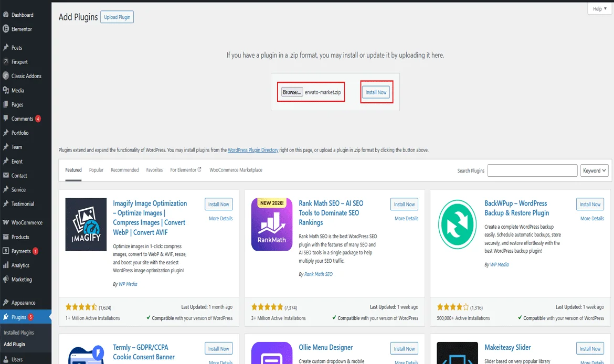Open the Service pin icon
The image size is (614, 364).
(x=6, y=189)
